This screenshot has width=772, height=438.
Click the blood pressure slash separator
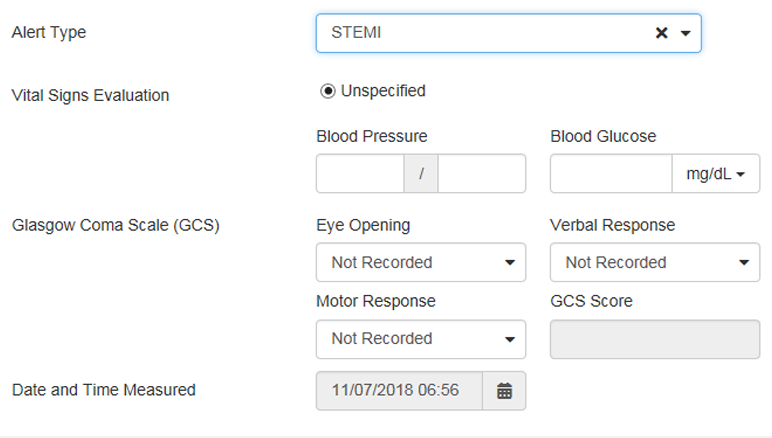tap(421, 174)
